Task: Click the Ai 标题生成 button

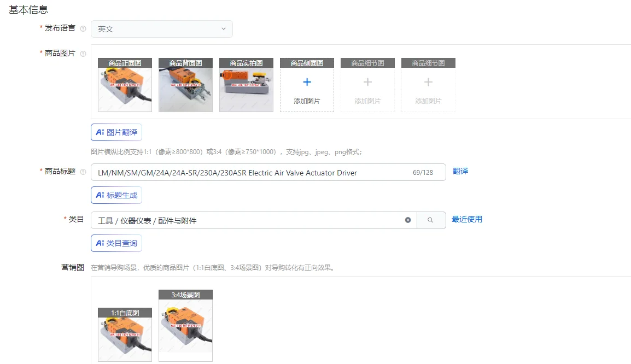Action: click(116, 195)
